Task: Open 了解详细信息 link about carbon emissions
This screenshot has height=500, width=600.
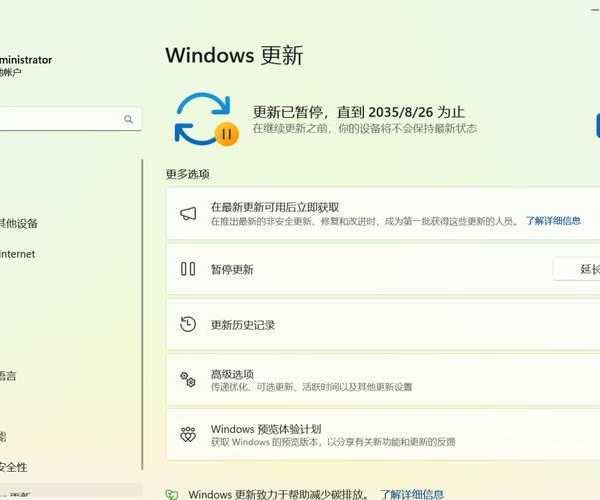Action: pos(411,495)
